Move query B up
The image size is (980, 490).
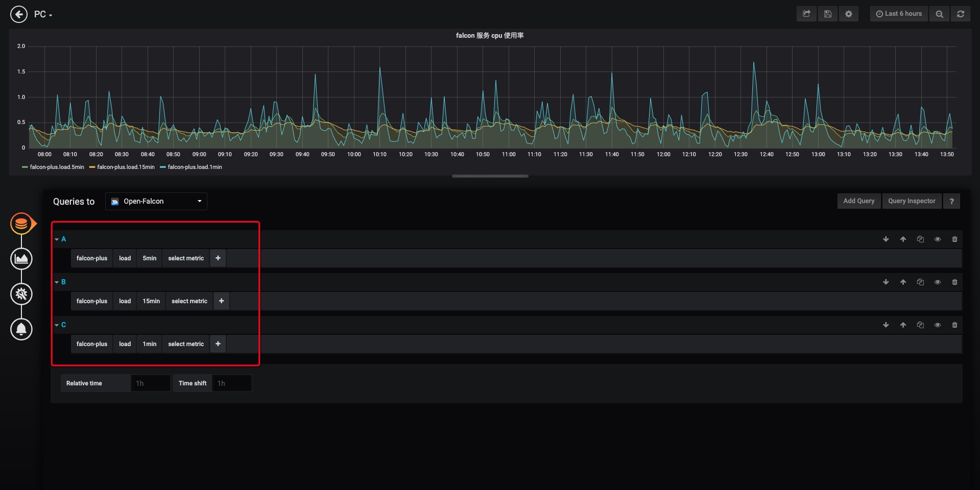click(x=903, y=282)
